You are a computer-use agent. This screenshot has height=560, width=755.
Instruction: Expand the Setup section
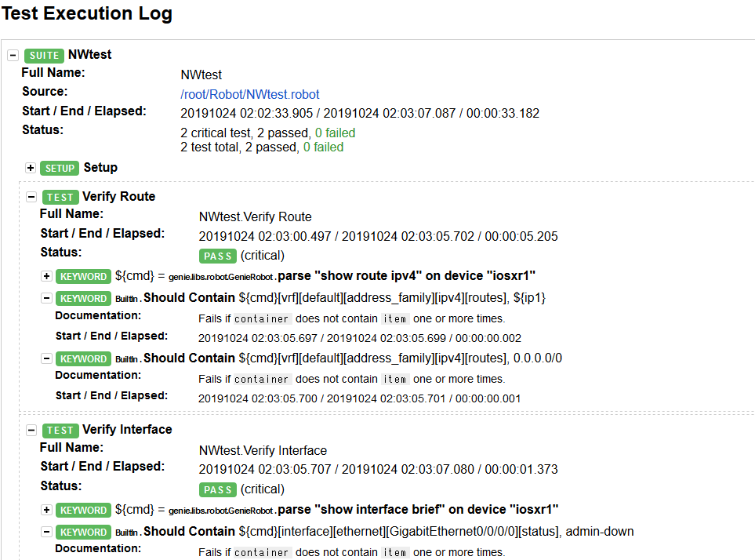[31, 168]
